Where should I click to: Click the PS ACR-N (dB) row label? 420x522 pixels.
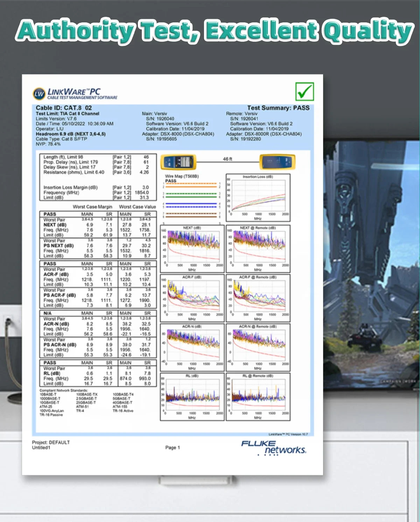click(60, 344)
